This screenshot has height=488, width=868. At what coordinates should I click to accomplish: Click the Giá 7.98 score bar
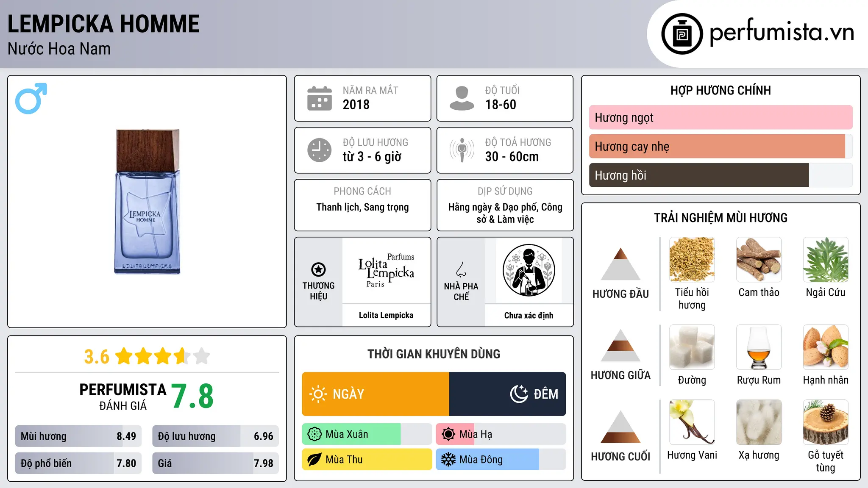coord(215,463)
